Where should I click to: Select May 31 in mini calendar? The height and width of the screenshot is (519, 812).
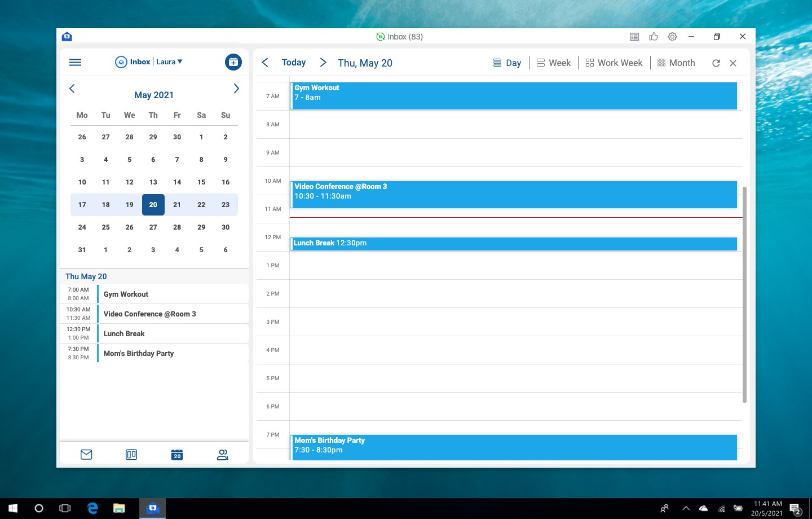[82, 250]
